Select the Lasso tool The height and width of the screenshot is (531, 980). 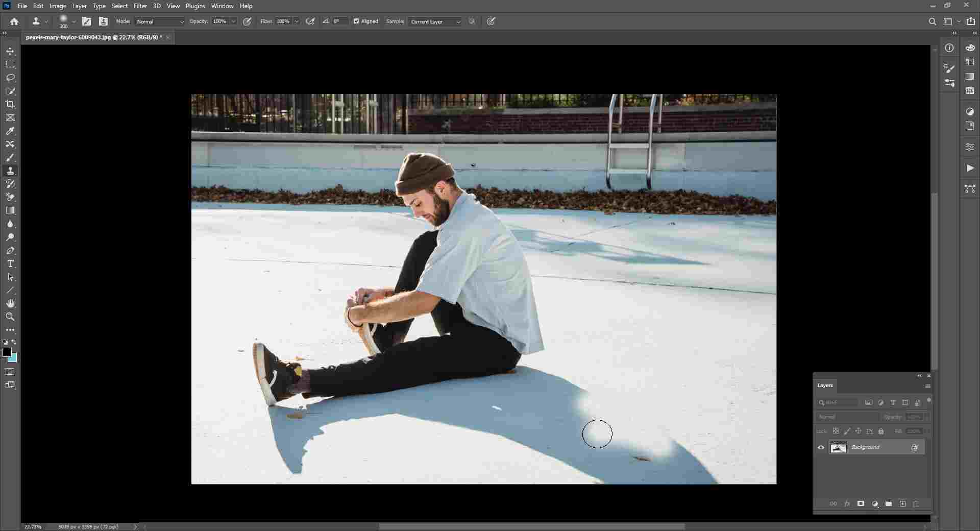pos(10,78)
